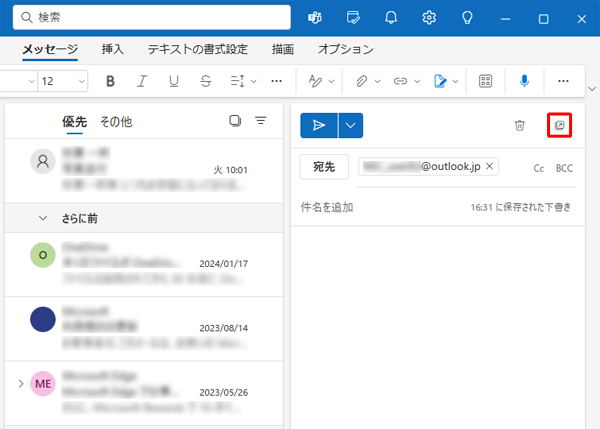Image resolution: width=600 pixels, height=429 pixels.
Task: Open the Teams icon in title bar
Action: 315,18
